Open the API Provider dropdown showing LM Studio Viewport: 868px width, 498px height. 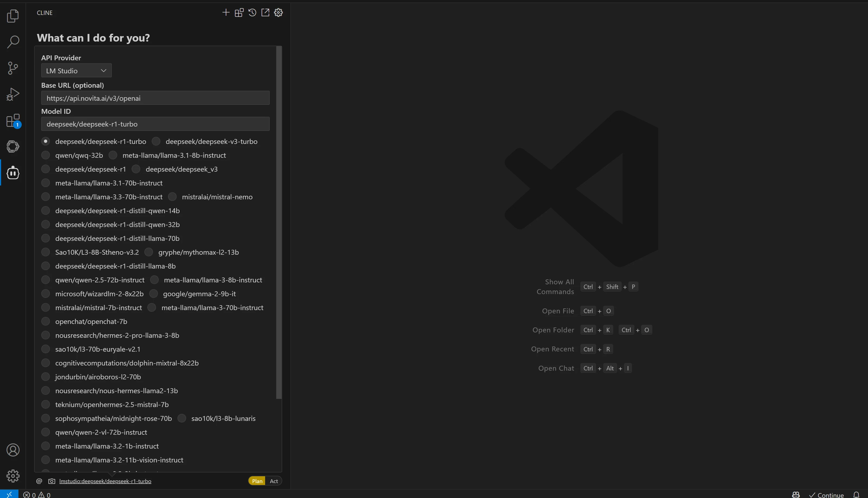point(76,70)
